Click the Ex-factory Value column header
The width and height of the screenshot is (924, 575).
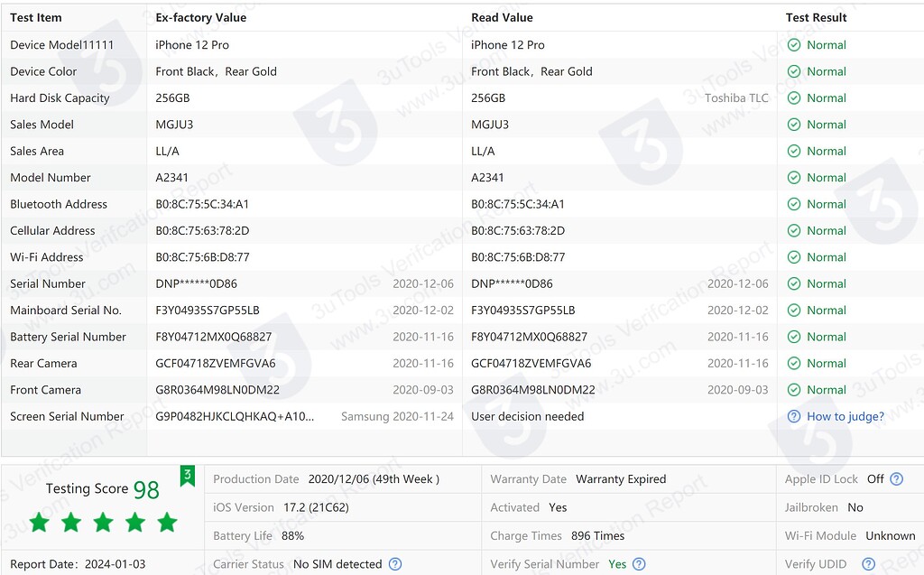[201, 18]
